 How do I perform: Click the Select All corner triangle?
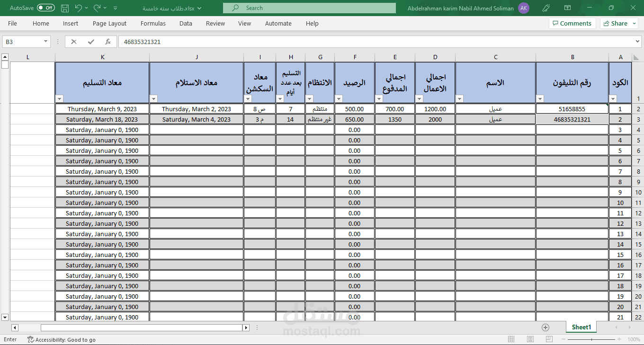click(637, 57)
